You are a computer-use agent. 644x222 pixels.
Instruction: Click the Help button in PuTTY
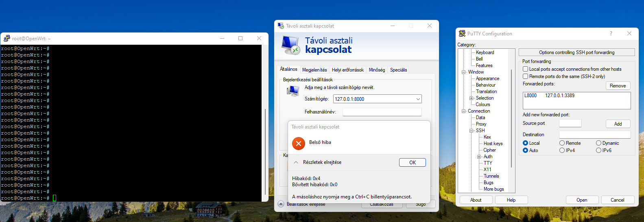point(511,200)
